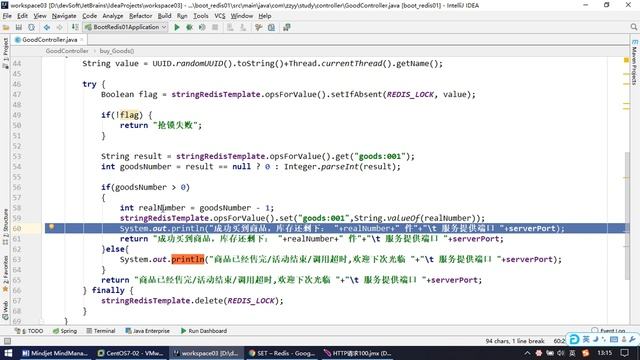640x360 pixels.
Task: Open the View menu
Action: tap(40, 16)
